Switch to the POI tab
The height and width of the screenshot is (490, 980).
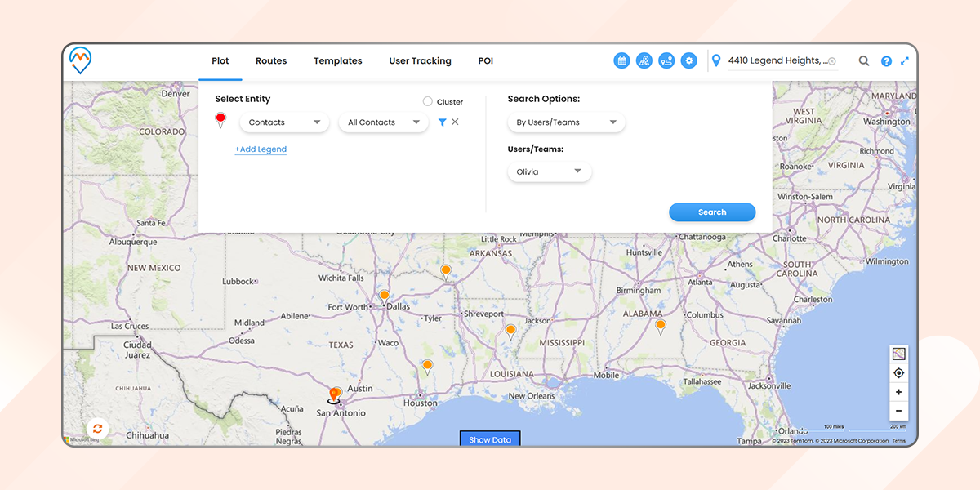pos(486,60)
